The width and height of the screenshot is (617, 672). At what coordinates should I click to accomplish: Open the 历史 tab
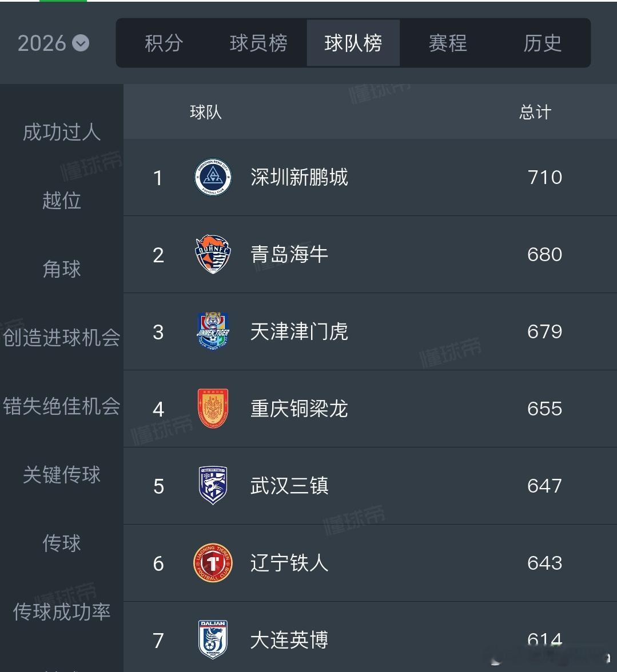pyautogui.click(x=543, y=43)
